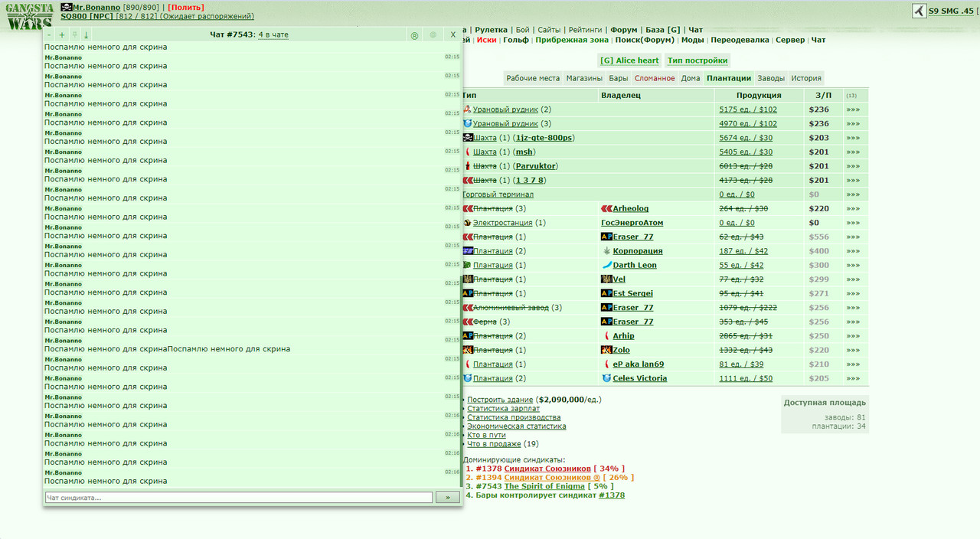This screenshot has height=539, width=980.
Task: Click the chat panel vertical scrollbar
Action: pos(461,383)
